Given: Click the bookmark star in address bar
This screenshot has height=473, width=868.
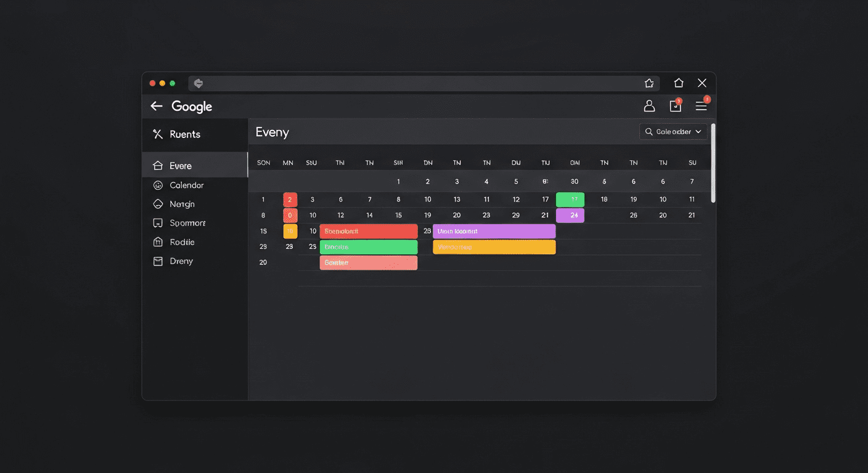Looking at the screenshot, I should tap(649, 83).
